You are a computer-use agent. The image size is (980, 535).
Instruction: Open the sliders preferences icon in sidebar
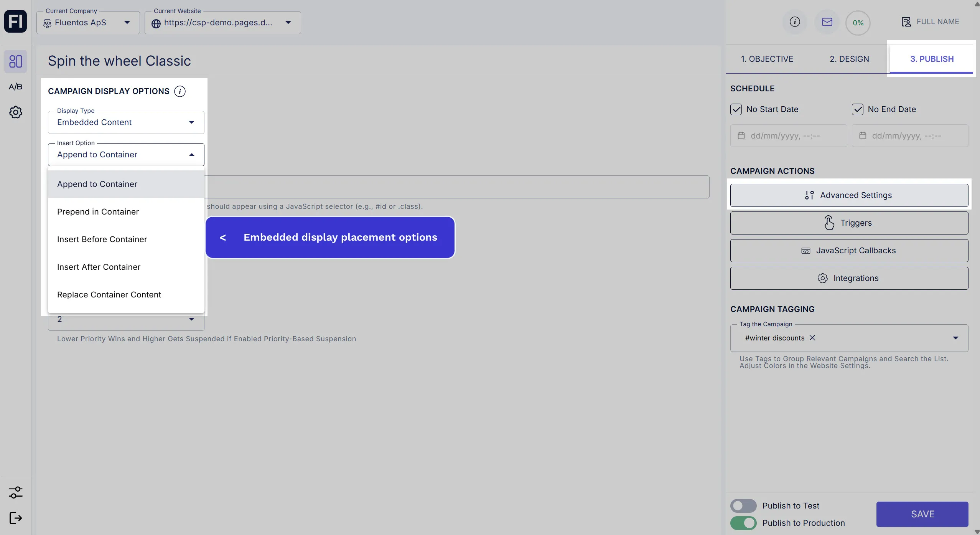click(15, 492)
